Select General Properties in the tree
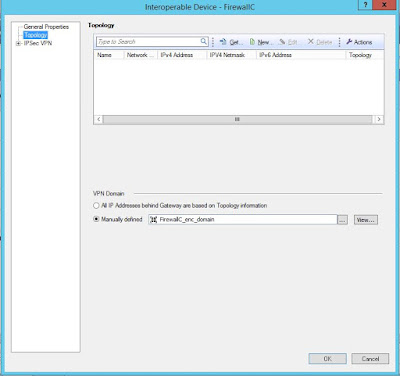This screenshot has width=400, height=376. (46, 27)
